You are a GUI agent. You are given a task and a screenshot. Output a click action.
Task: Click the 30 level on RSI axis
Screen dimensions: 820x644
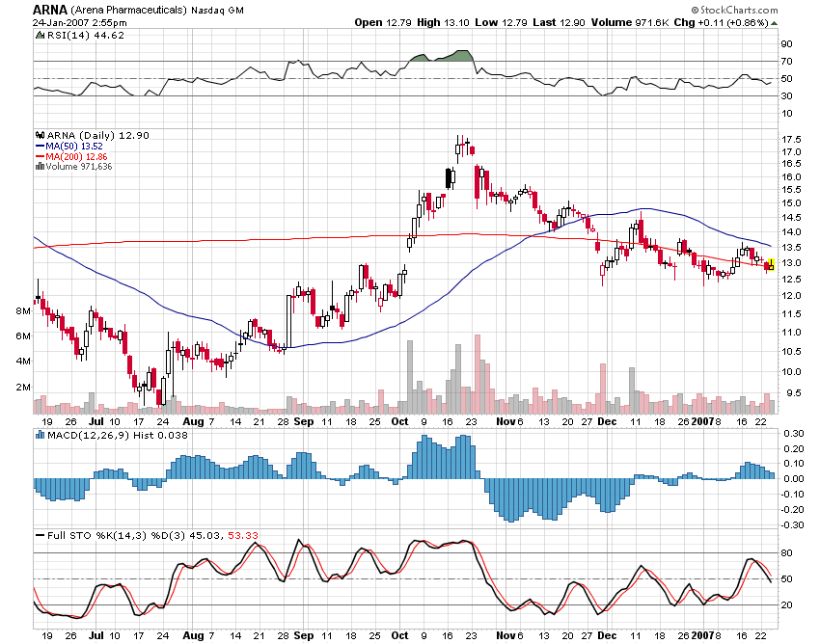tap(786, 96)
